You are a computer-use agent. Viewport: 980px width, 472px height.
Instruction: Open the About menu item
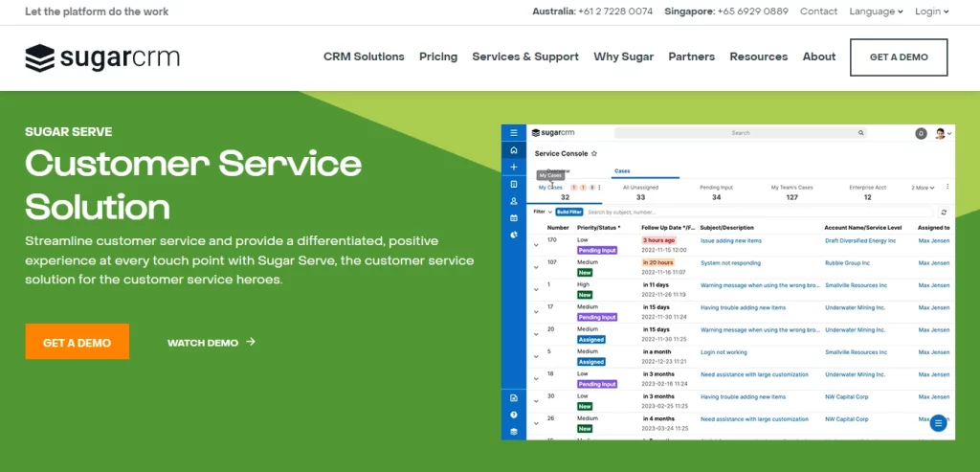(819, 56)
